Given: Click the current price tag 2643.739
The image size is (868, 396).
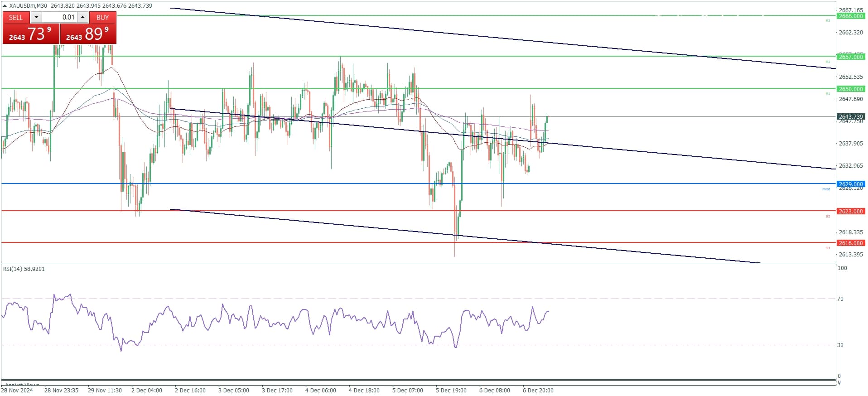Looking at the screenshot, I should (x=851, y=116).
